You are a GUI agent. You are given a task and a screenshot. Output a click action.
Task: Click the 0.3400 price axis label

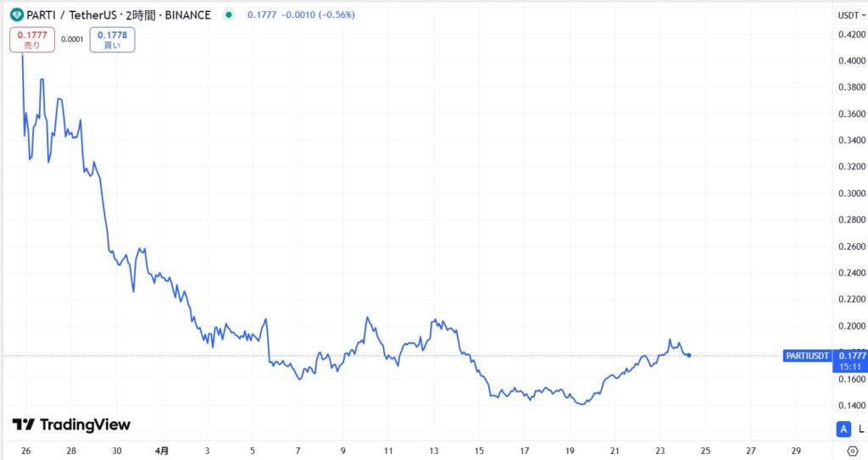pyautogui.click(x=852, y=141)
